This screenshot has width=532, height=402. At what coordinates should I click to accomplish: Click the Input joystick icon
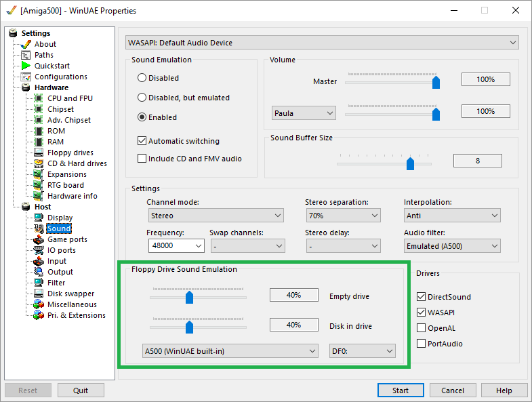[x=39, y=261]
